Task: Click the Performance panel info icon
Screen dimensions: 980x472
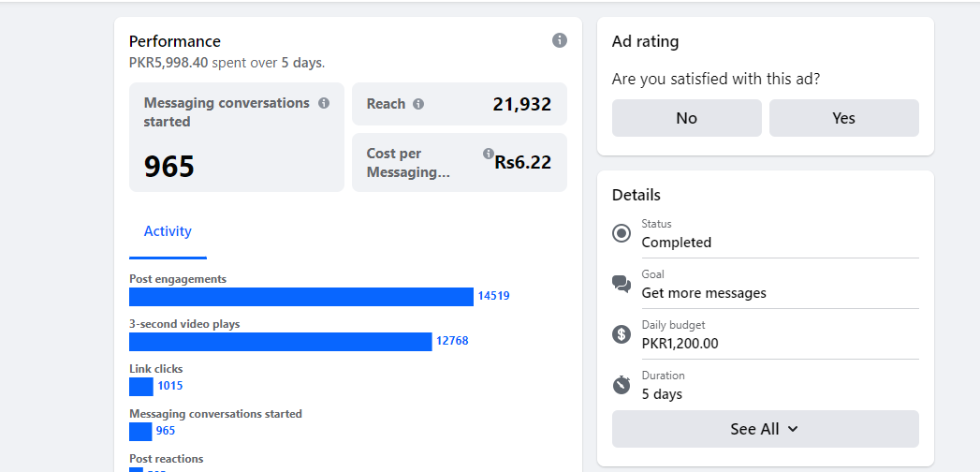Action: pos(559,40)
